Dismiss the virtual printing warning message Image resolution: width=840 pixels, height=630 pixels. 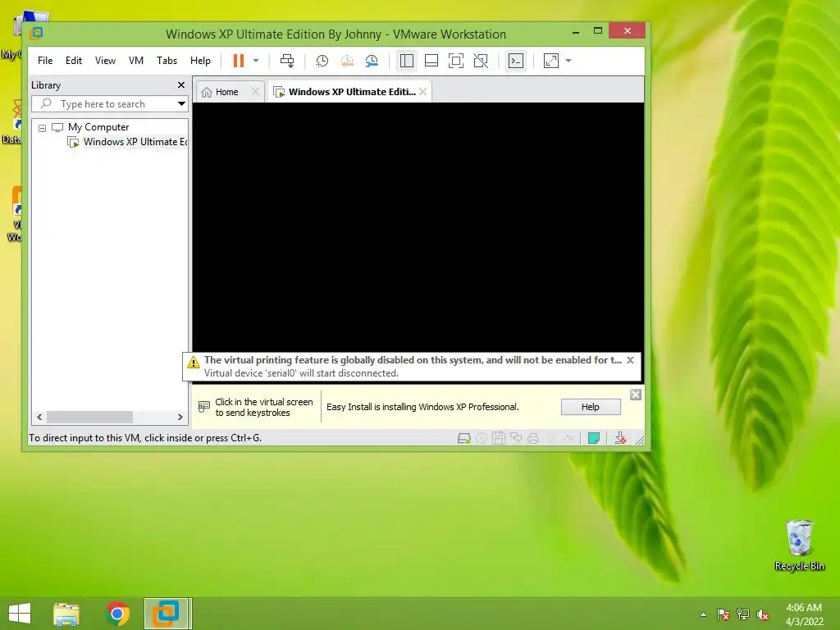coord(631,360)
